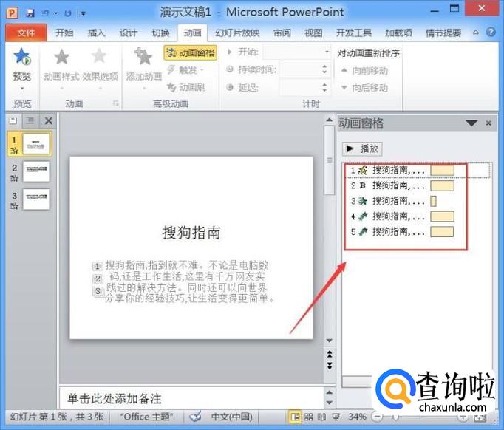Switch to the 切换 Transitions tab

point(160,33)
